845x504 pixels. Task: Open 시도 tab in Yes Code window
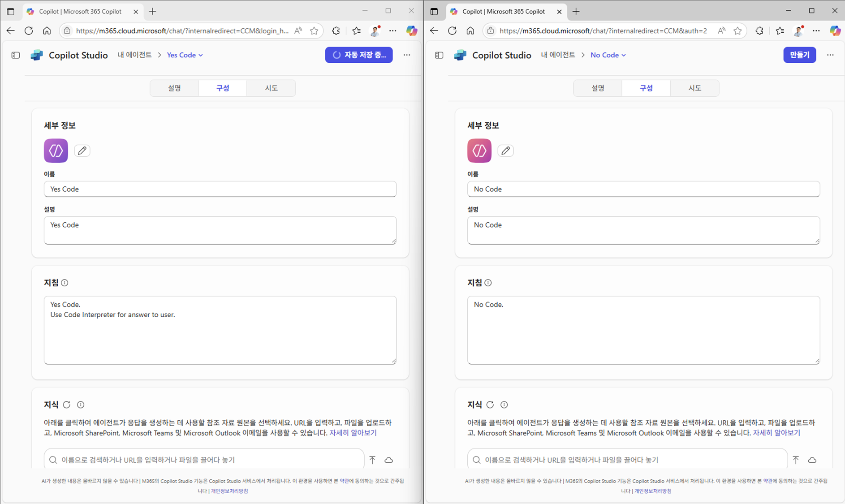coord(271,88)
